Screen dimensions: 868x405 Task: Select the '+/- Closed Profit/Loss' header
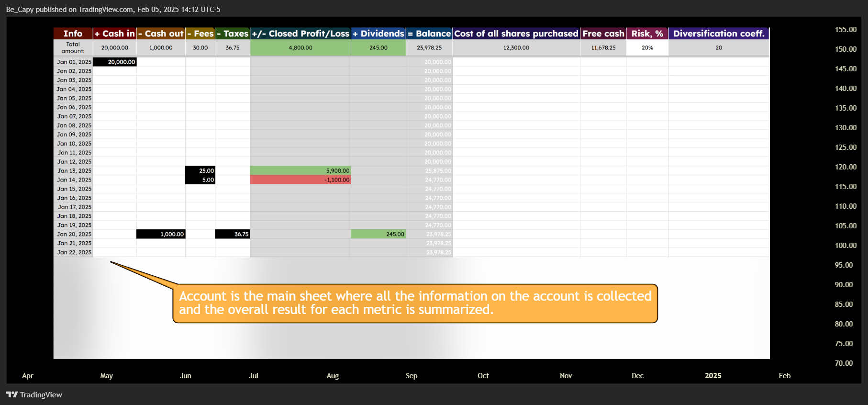click(300, 34)
